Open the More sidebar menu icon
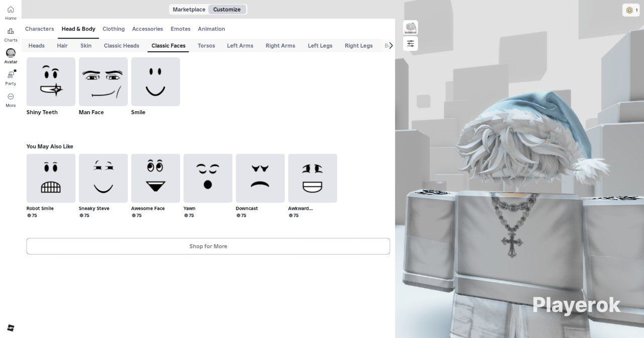This screenshot has height=338, width=644. [11, 97]
